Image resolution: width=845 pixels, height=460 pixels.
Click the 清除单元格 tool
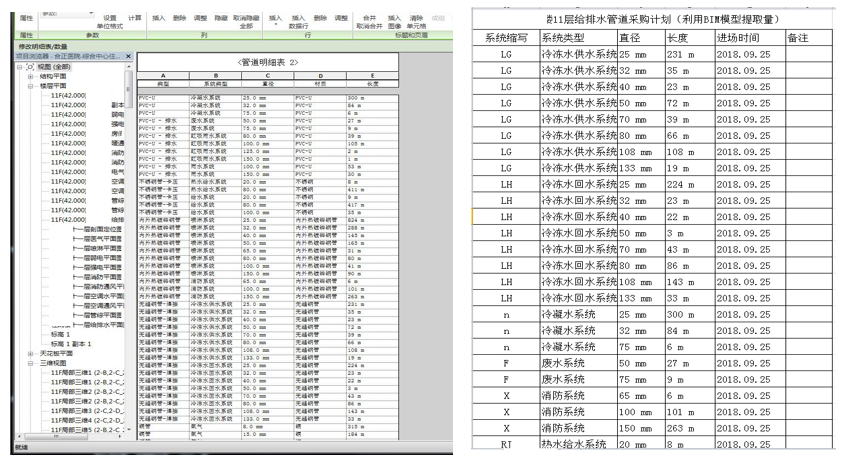[417, 22]
